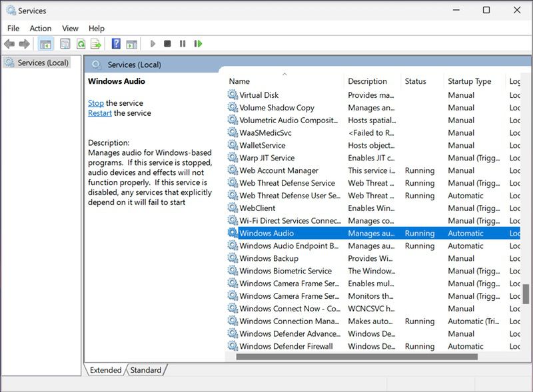
Task: Click the Back arrow toolbar icon
Action: (x=9, y=44)
